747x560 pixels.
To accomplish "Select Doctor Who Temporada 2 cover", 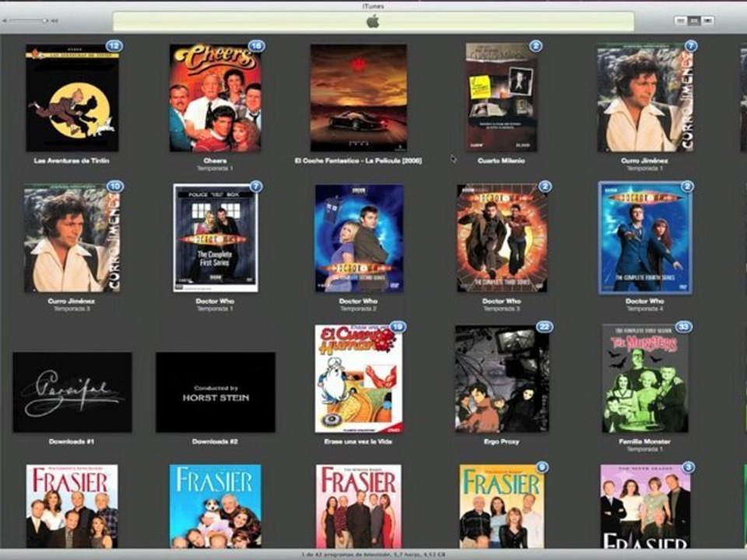I will pos(359,238).
